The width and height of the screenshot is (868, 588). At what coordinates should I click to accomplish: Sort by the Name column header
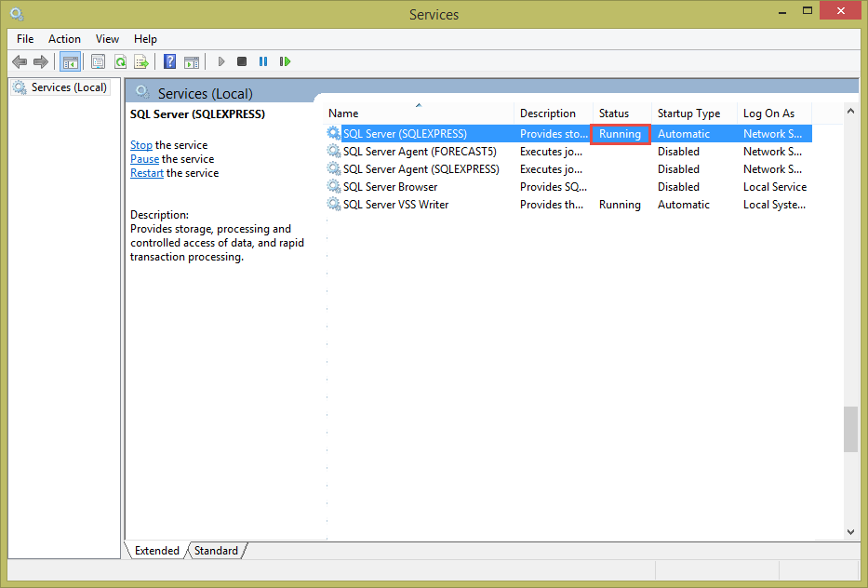click(x=419, y=113)
